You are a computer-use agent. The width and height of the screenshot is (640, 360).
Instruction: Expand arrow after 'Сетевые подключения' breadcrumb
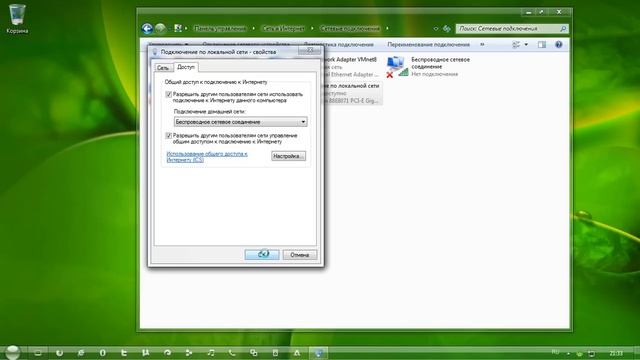(387, 28)
